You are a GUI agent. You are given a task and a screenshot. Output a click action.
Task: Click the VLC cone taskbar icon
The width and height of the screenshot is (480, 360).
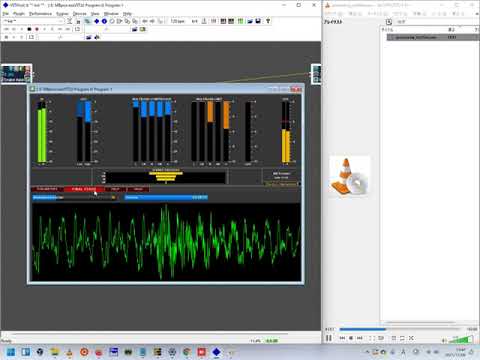[69, 352]
